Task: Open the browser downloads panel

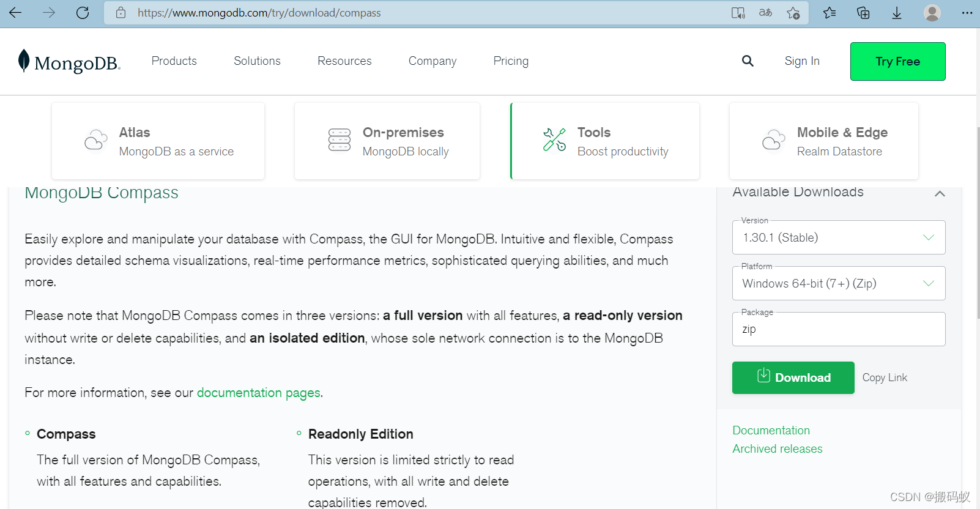Action: click(897, 13)
